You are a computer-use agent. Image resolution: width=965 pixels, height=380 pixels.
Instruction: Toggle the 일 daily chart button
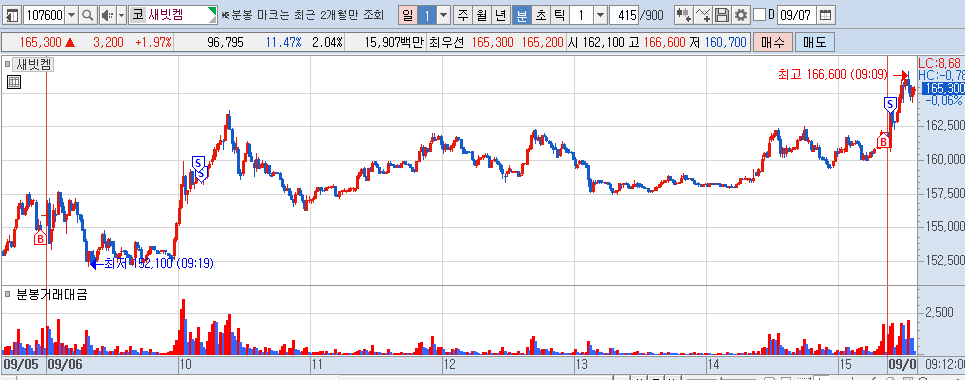click(407, 15)
